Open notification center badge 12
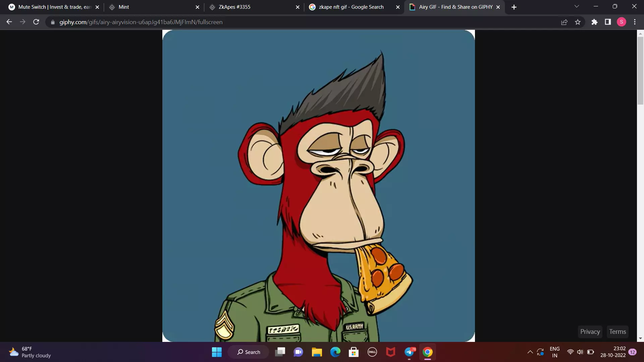This screenshot has width=644, height=362. [x=633, y=352]
